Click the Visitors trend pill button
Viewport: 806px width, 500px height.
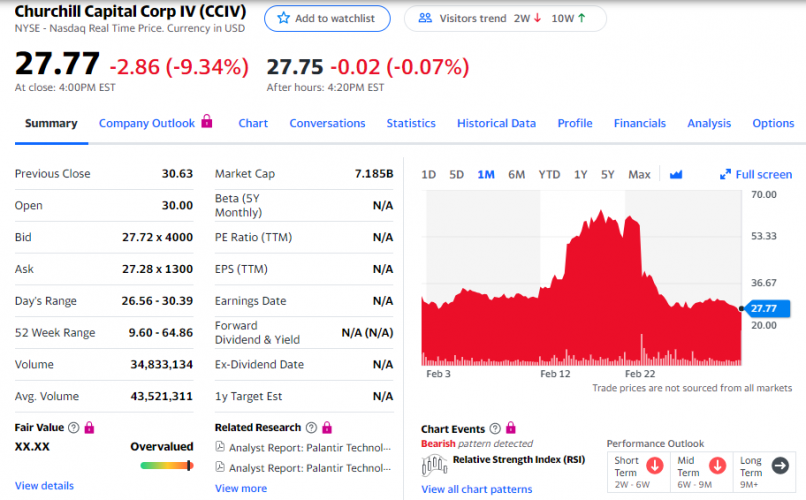pyautogui.click(x=505, y=18)
